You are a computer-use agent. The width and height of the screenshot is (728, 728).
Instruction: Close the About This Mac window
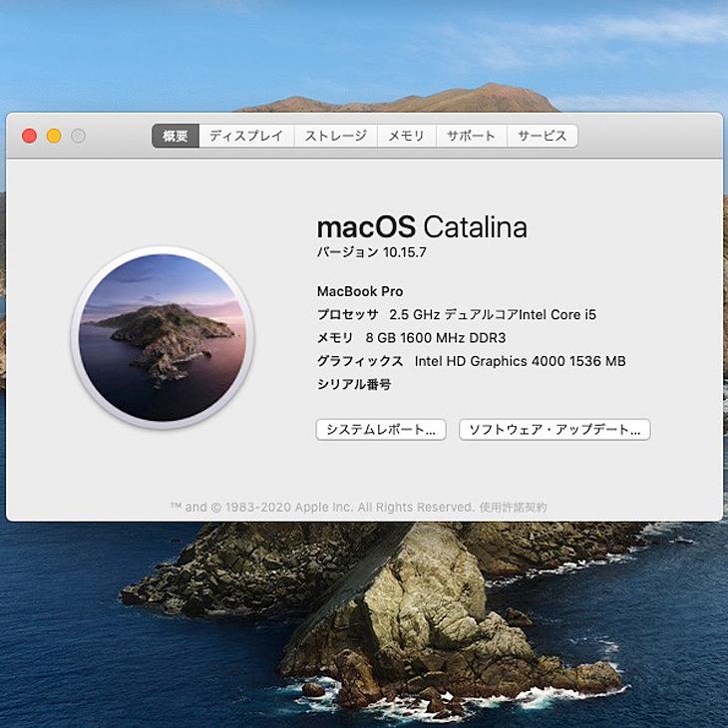[x=29, y=136]
